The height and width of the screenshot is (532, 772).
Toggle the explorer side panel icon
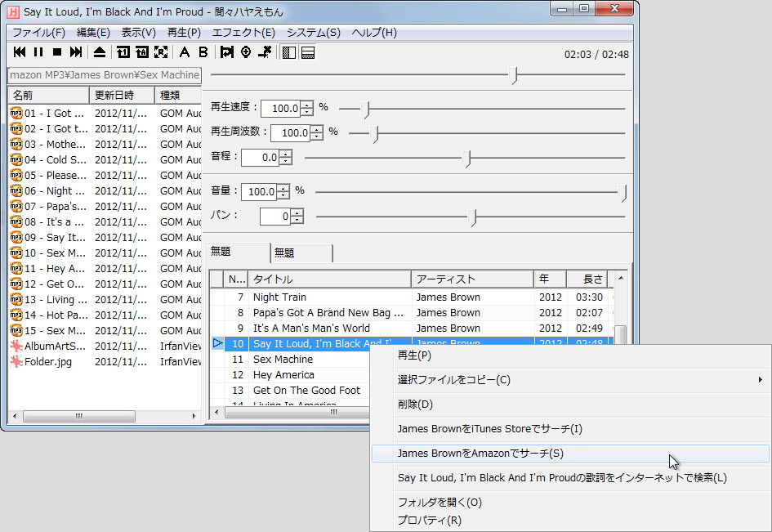pyautogui.click(x=289, y=52)
